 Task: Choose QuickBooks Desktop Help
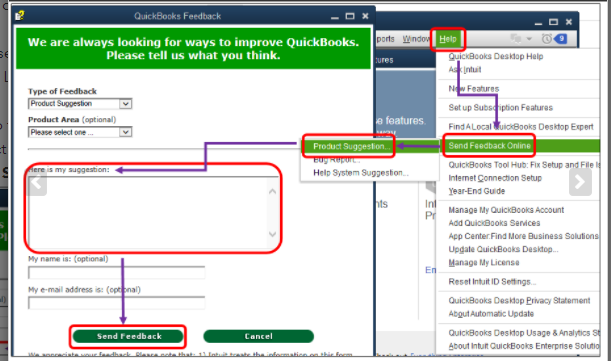tap(496, 57)
